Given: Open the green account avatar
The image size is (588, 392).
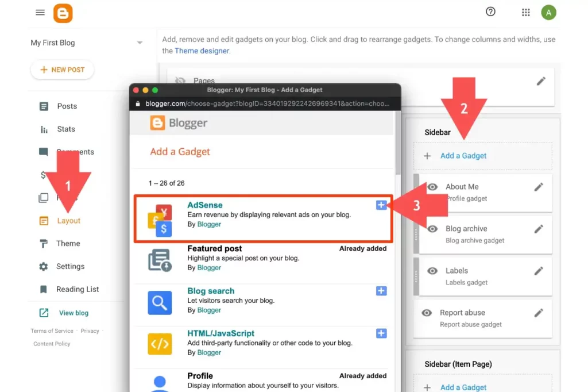Looking at the screenshot, I should click(x=548, y=13).
